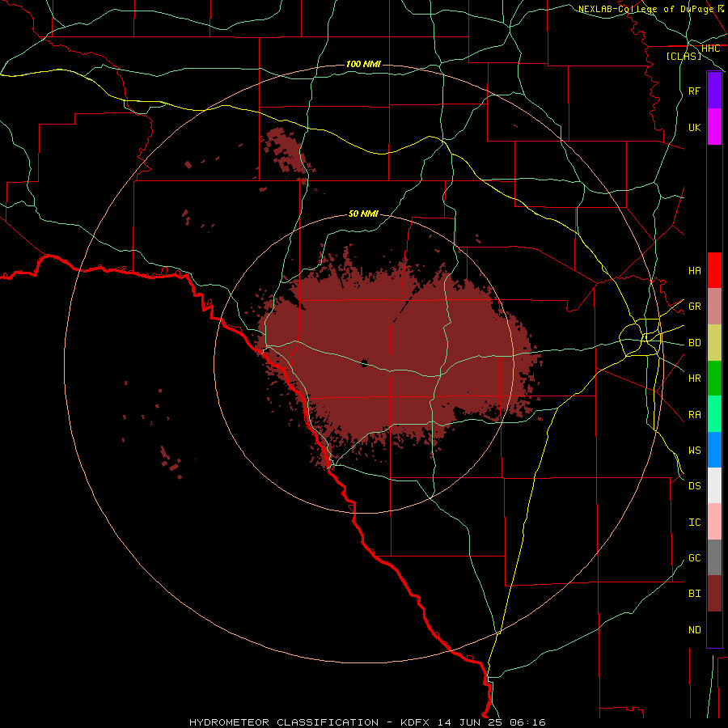Click the "WS" legend label
Screen dimensions: 728x728
tap(694, 450)
